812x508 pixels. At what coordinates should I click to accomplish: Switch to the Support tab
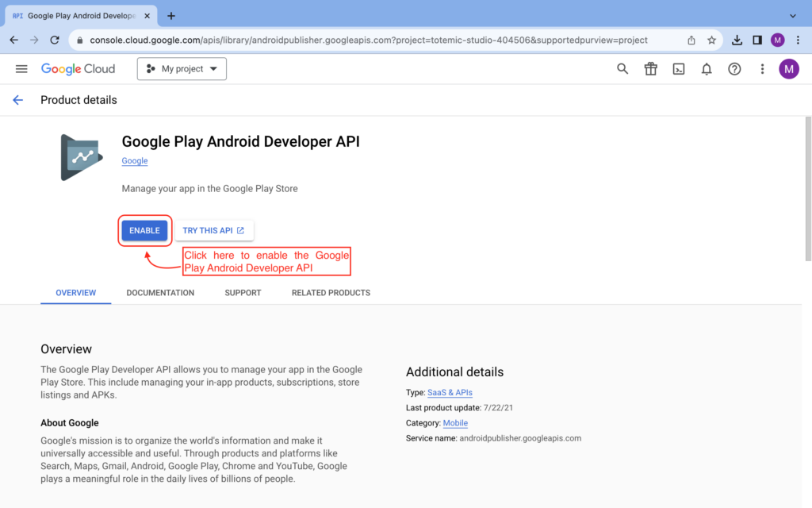pyautogui.click(x=243, y=293)
